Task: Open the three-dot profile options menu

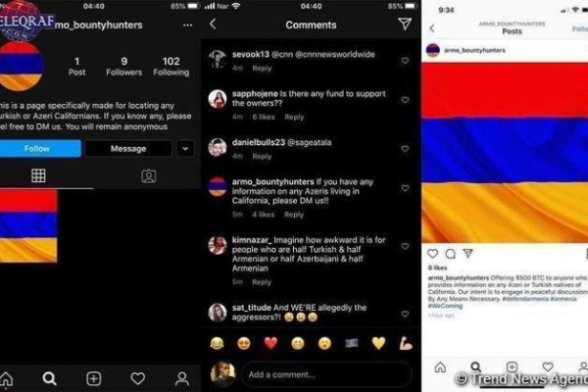Action: click(x=187, y=25)
